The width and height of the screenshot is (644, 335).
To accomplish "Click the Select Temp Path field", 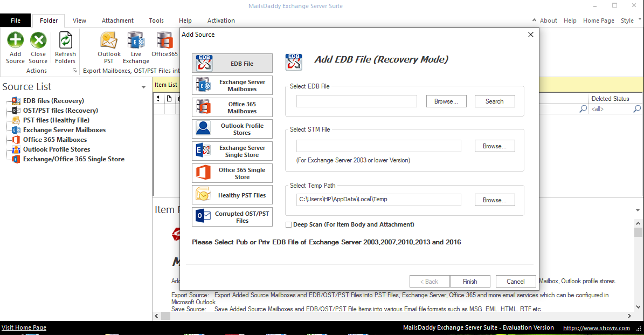I will tap(379, 200).
